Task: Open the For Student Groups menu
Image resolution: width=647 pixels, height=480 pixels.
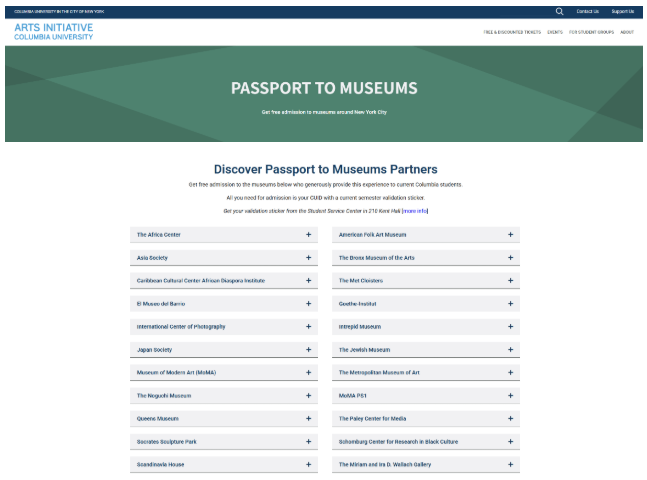Action: [x=591, y=32]
